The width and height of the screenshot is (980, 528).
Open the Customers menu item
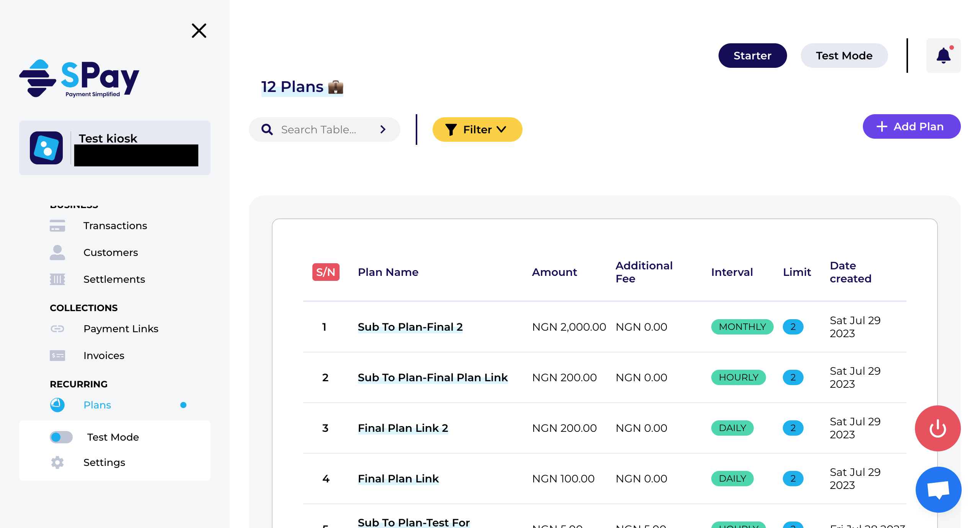click(111, 253)
